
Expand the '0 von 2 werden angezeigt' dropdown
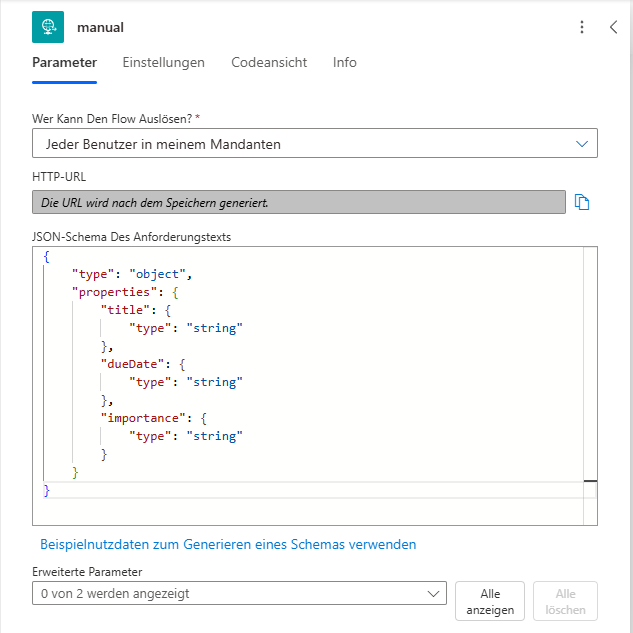coord(239,593)
